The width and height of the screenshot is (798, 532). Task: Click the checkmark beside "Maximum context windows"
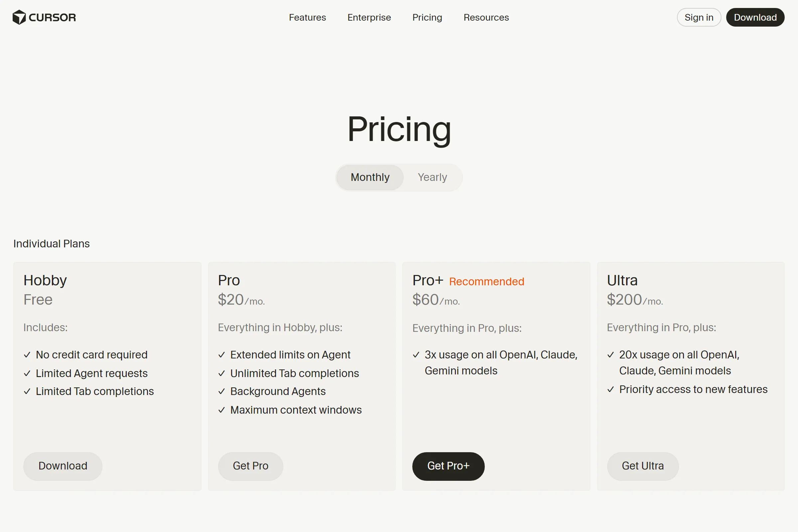coord(222,410)
